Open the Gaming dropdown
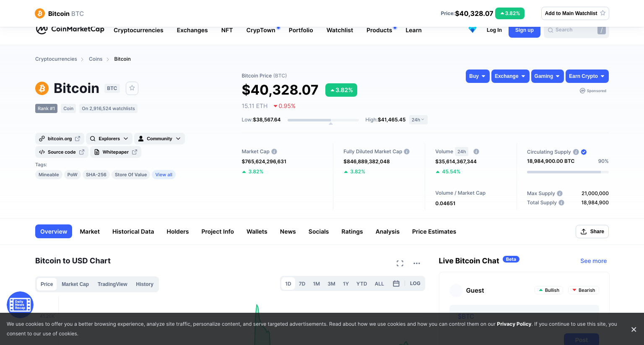Screen dimensions: 644x345 coord(547,76)
